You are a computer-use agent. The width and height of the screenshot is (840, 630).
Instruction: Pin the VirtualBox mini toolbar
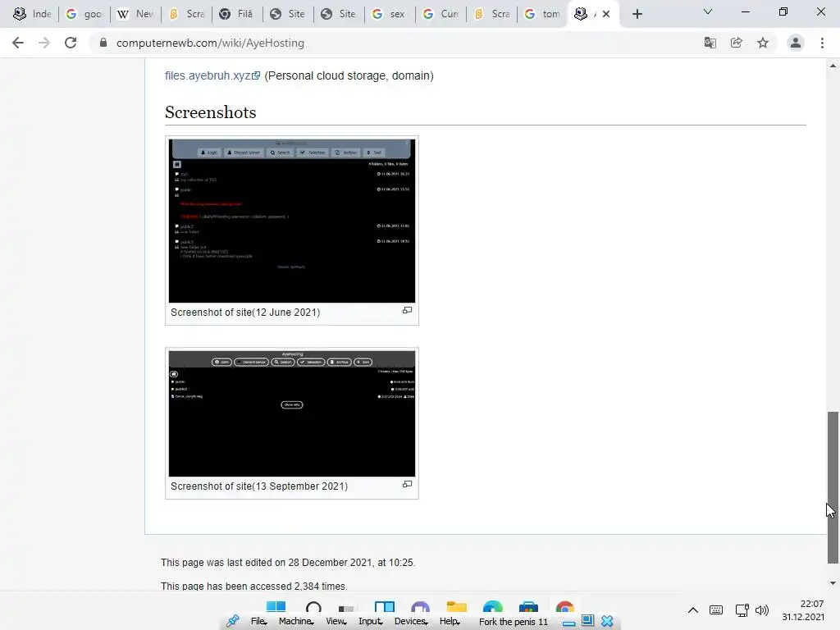click(232, 621)
